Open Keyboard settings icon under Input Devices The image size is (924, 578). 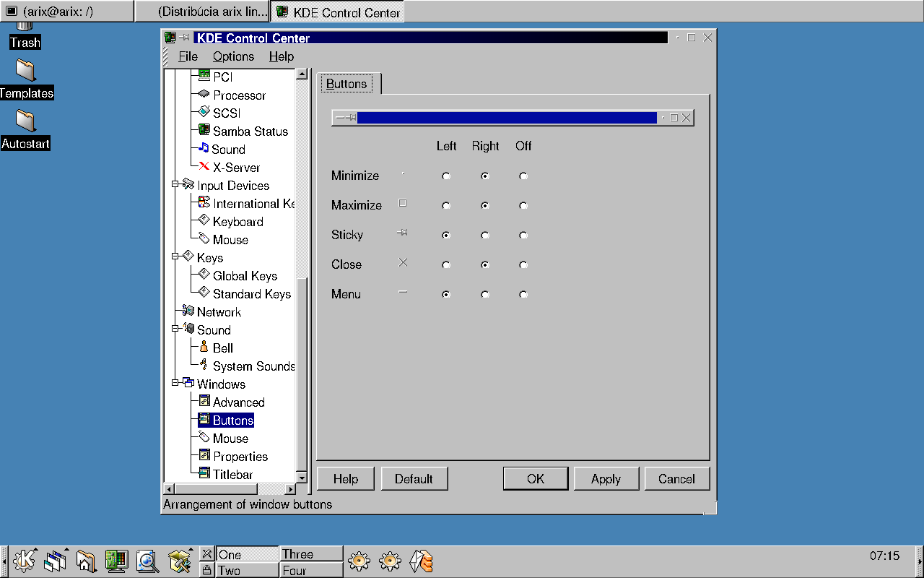tap(204, 220)
